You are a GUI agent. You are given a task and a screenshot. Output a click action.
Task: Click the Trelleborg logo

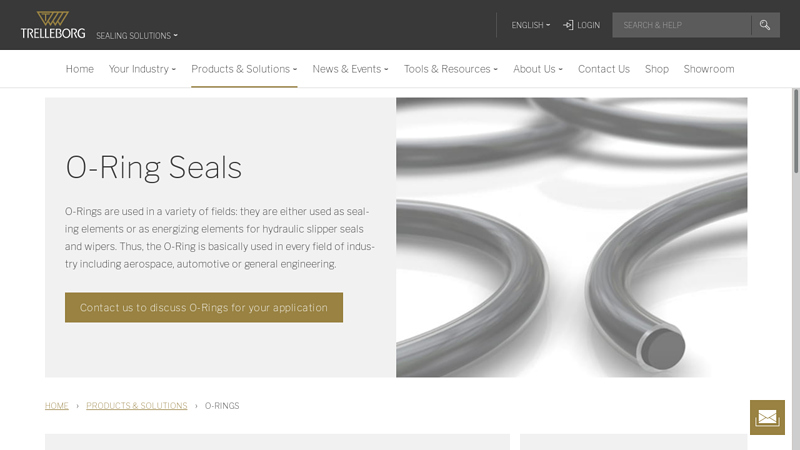pyautogui.click(x=53, y=25)
